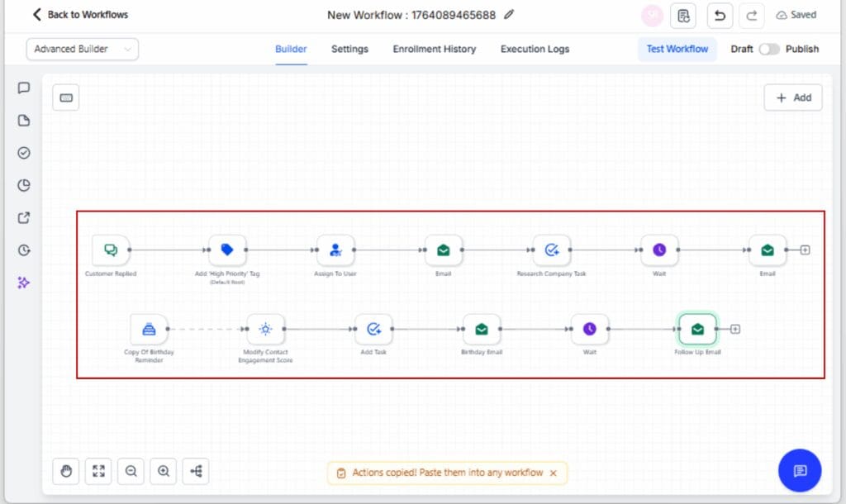Click the Test Workflow button
846x504 pixels.
(x=677, y=49)
